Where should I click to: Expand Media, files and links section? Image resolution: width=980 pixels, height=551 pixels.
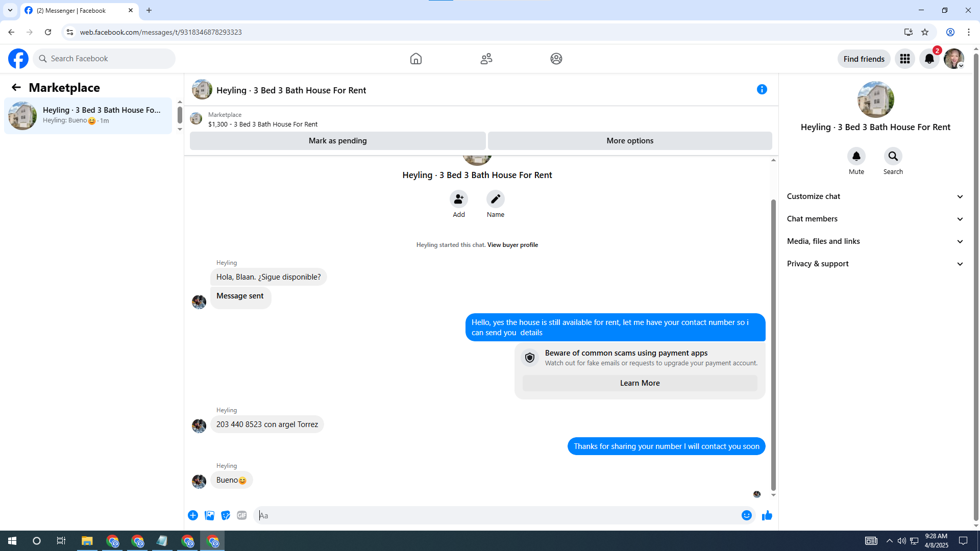point(875,241)
